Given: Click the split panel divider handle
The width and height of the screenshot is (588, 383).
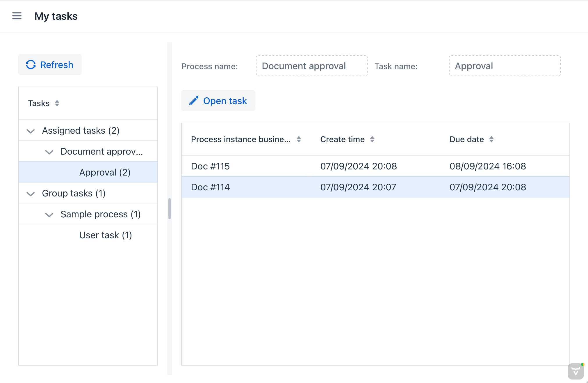Looking at the screenshot, I should (x=169, y=209).
